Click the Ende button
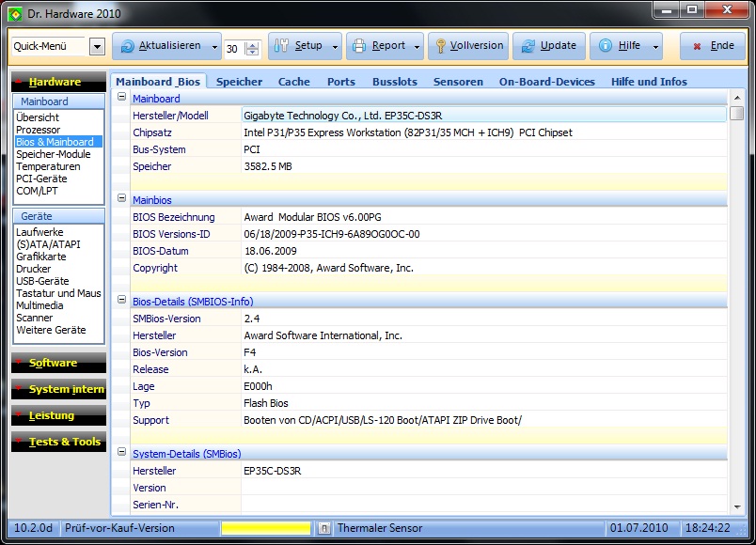Screen dimensions: 756x545 pyautogui.click(x=713, y=46)
